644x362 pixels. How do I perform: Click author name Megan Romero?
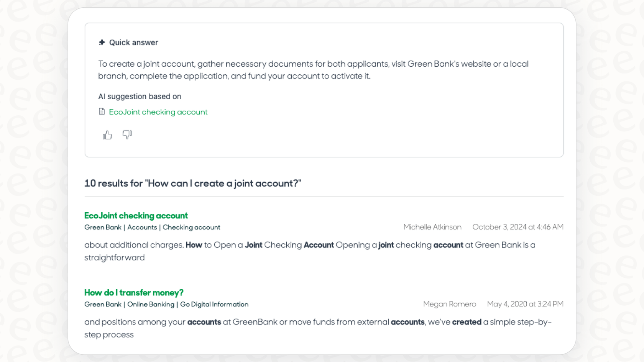pyautogui.click(x=449, y=304)
